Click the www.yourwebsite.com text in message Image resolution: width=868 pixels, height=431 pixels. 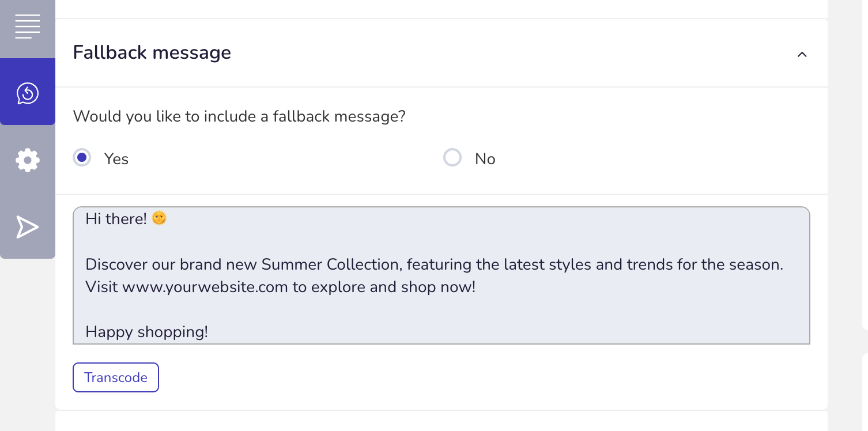coord(205,287)
